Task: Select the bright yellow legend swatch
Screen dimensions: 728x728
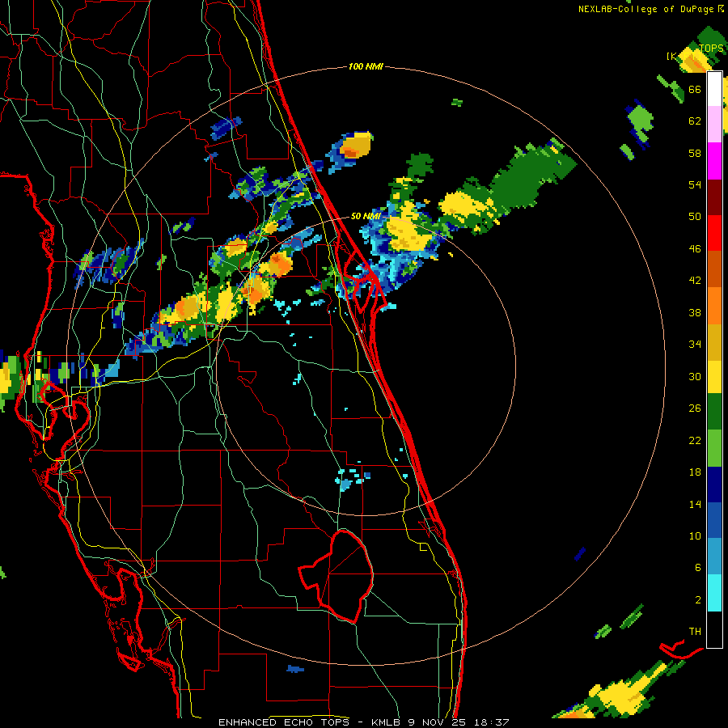Action: coord(714,377)
